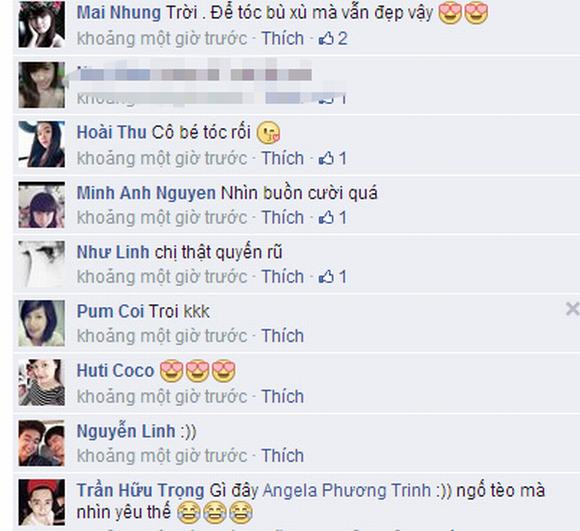580x531 pixels.
Task: Open the Minh Anh Nguyen profile name link
Action: (146, 193)
